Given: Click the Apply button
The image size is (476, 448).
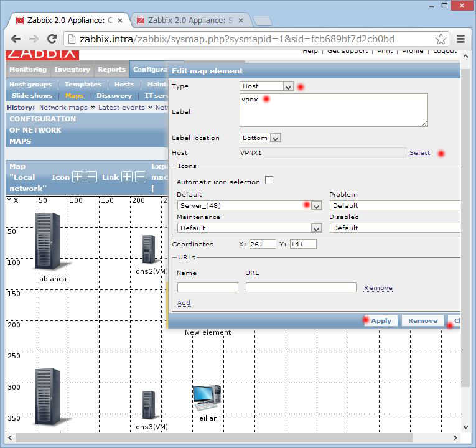Looking at the screenshot, I should [x=381, y=321].
